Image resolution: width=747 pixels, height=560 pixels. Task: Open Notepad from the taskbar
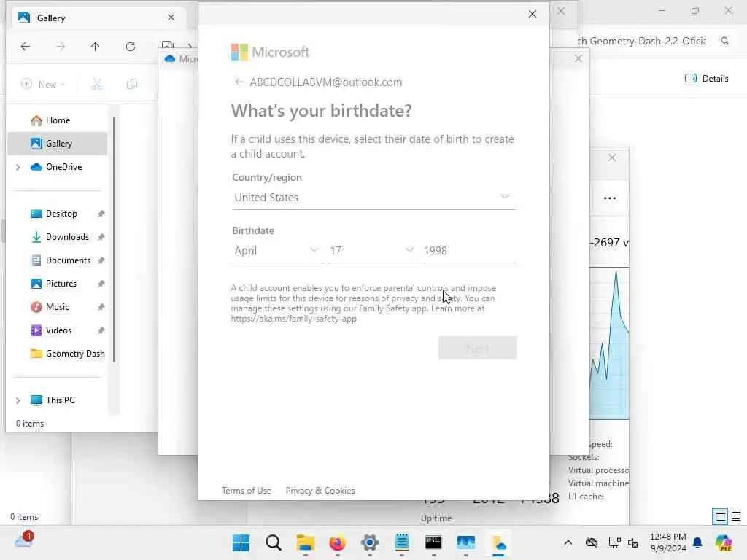tap(402, 542)
